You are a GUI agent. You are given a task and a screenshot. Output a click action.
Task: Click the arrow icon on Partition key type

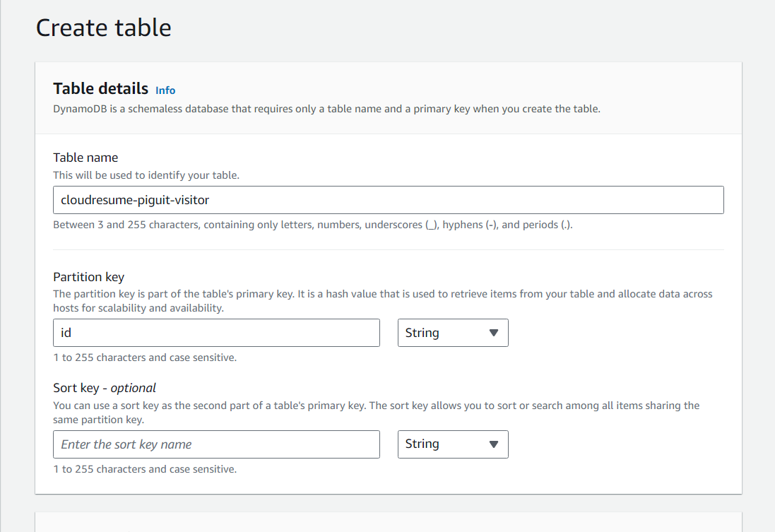493,333
